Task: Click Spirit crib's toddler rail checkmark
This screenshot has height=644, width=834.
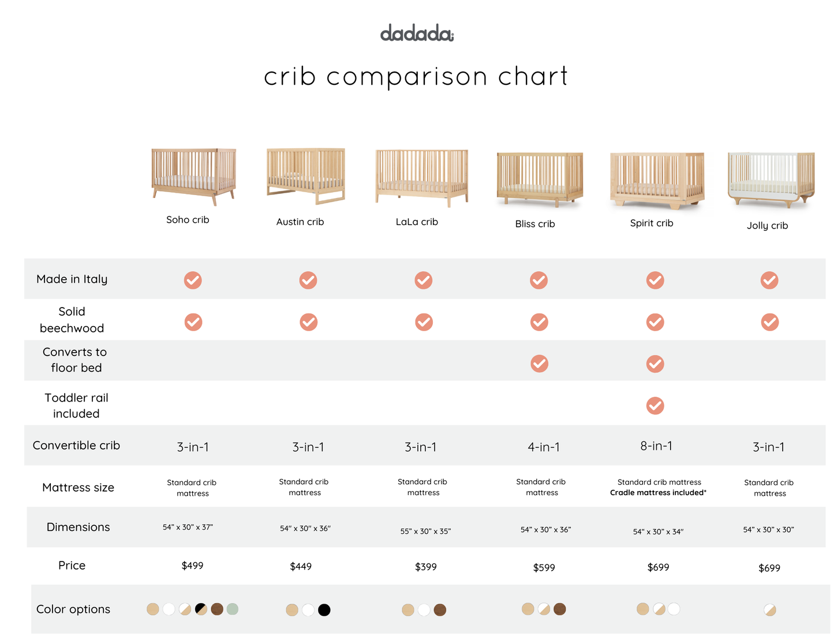Action: pos(655,406)
